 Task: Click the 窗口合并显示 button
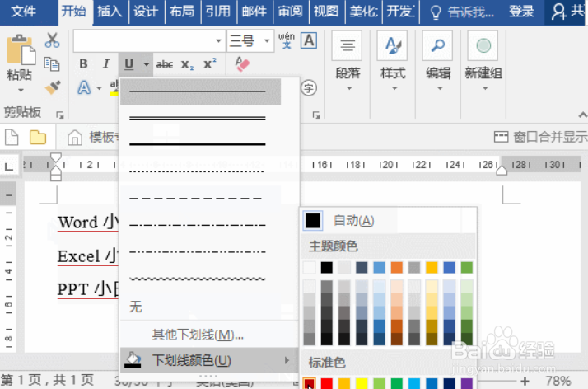tap(540, 137)
